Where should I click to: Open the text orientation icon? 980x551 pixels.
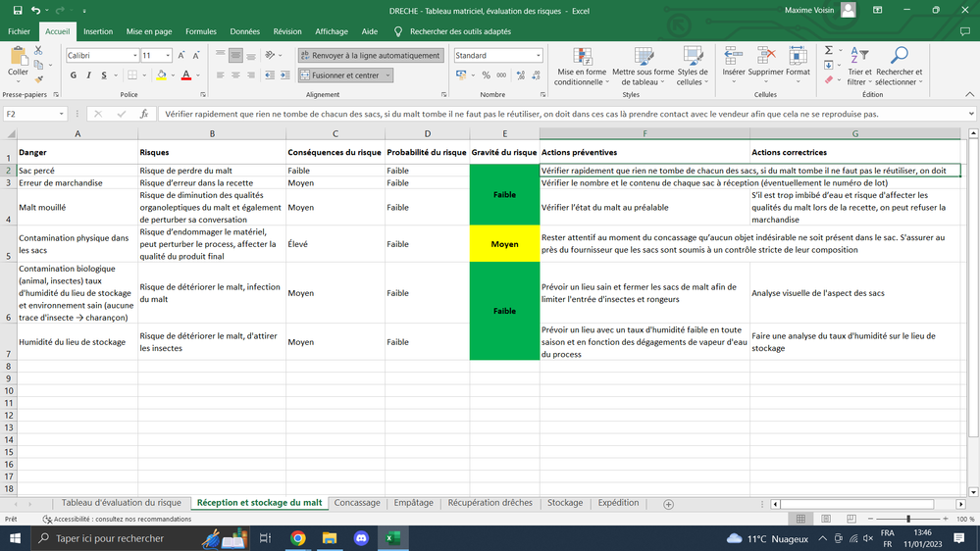pos(270,56)
